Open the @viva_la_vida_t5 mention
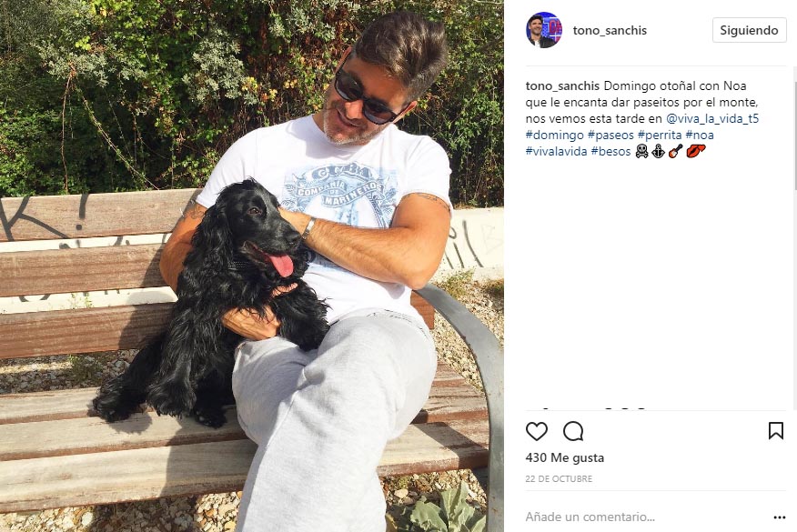 (712, 118)
